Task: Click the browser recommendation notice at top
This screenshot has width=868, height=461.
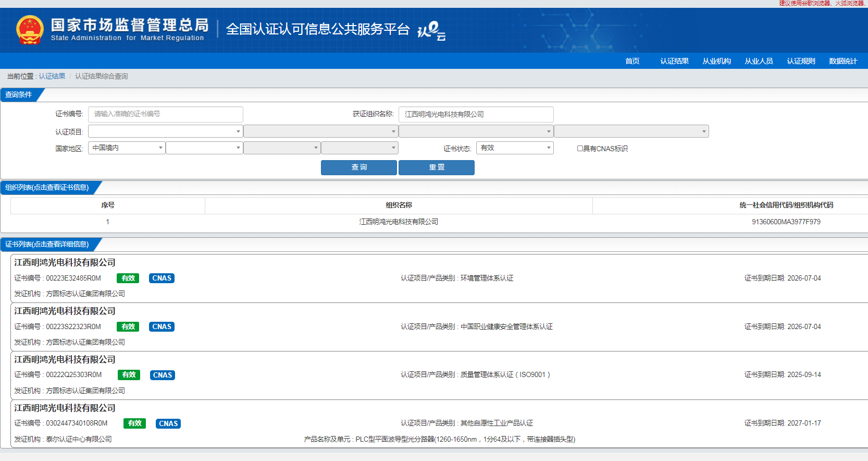Action: (822, 3)
